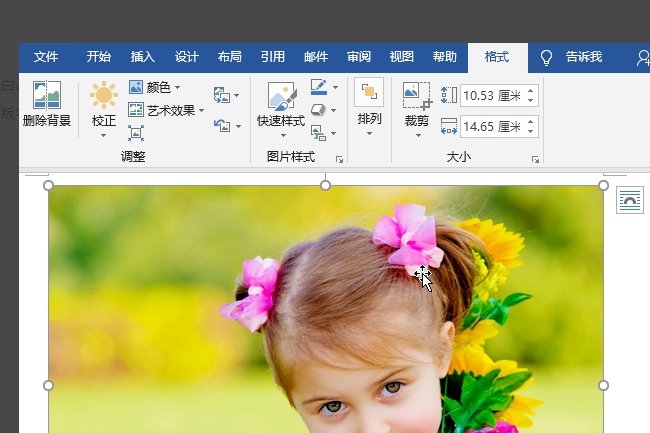Image resolution: width=650 pixels, height=433 pixels.
Task: Expand the Picture Layout dropdown arrow
Action: point(333,133)
